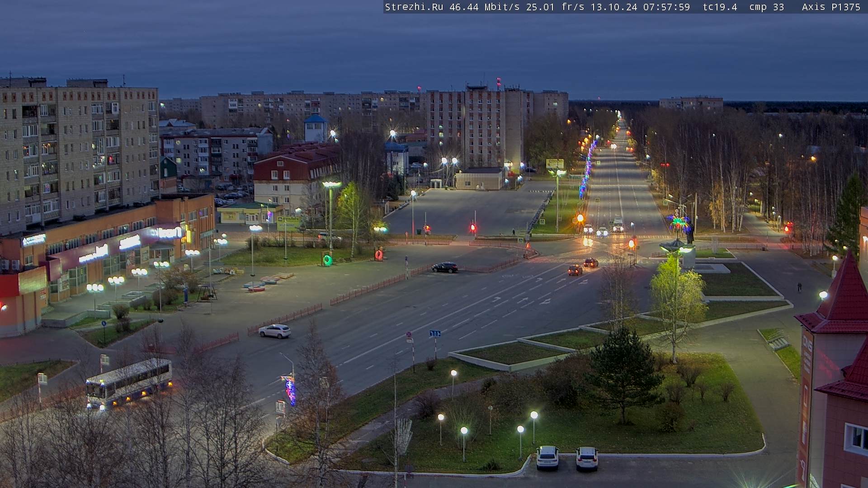Click the cmp 33 compression value
Image resolution: width=868 pixels, height=488 pixels.
tap(766, 7)
